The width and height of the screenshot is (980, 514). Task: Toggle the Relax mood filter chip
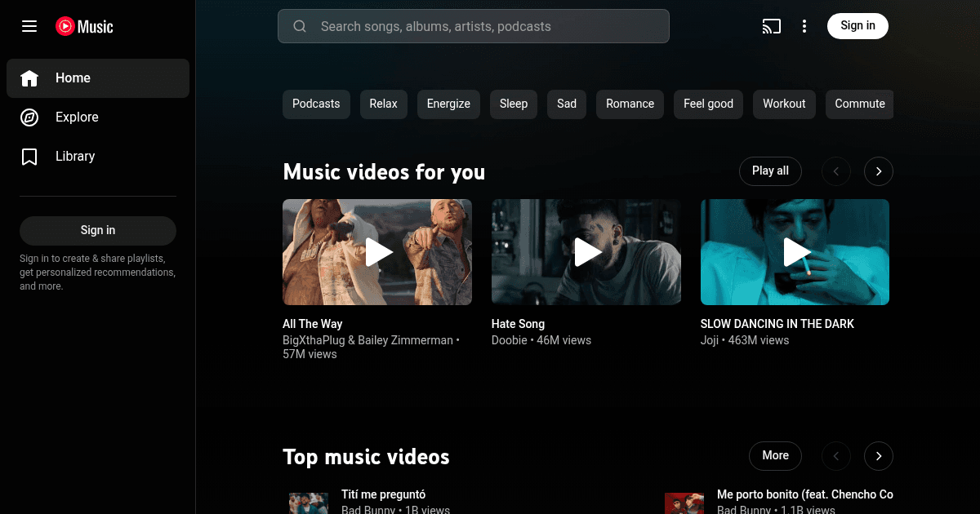pos(383,104)
